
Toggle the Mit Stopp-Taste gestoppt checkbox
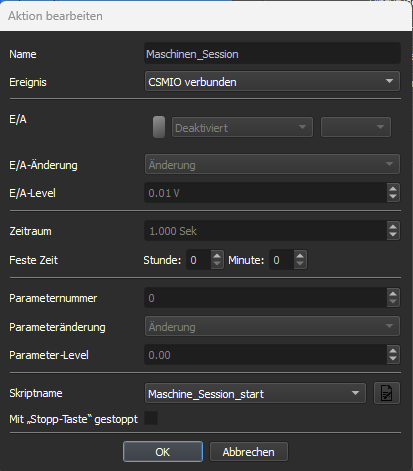151,418
